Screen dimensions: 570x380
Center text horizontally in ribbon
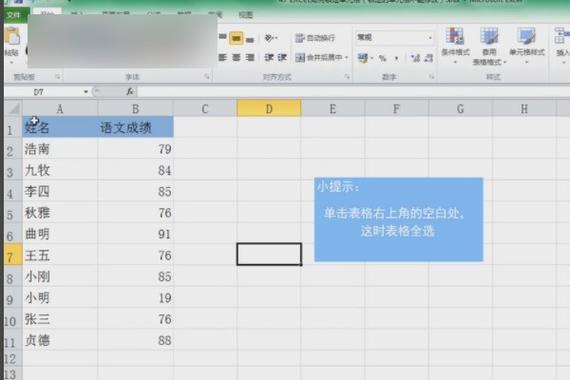tap(236, 57)
